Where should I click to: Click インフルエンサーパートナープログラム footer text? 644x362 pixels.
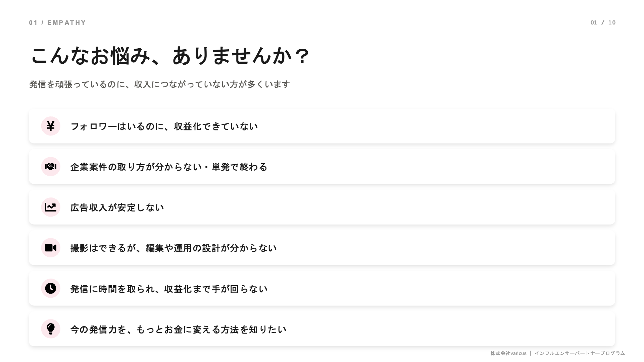[x=580, y=353]
